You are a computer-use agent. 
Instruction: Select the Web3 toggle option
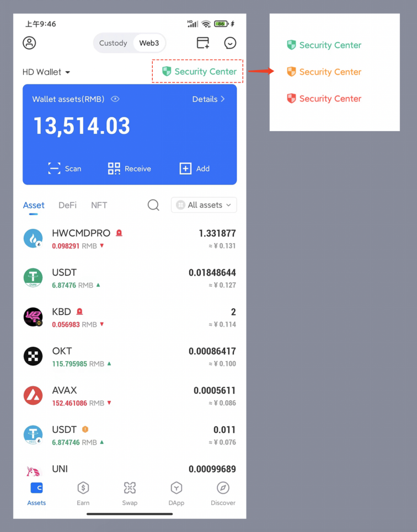[149, 43]
